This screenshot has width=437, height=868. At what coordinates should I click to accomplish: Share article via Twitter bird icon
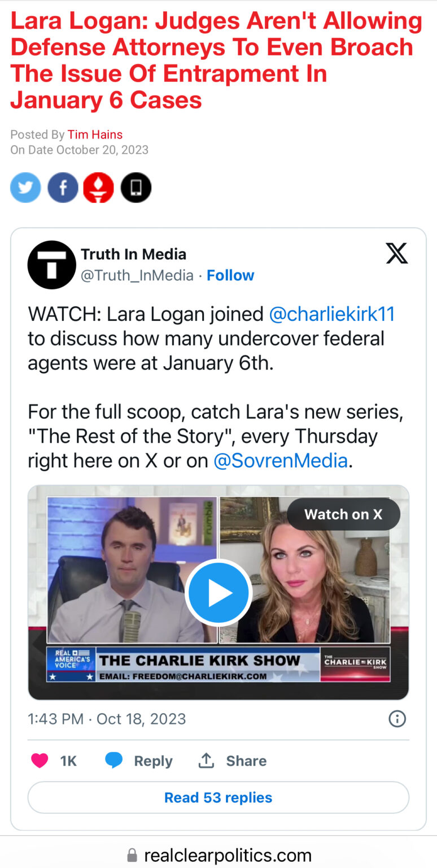pyautogui.click(x=25, y=188)
